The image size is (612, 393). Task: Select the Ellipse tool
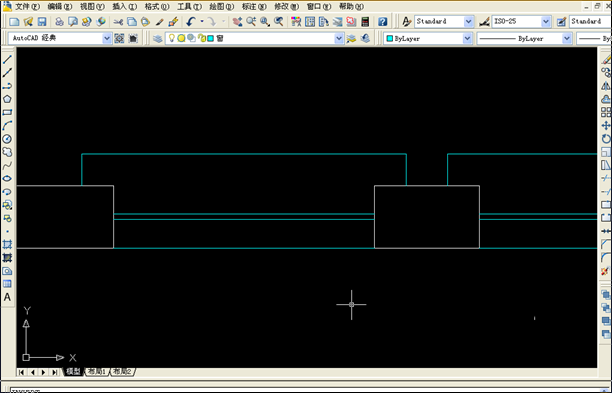(7, 179)
